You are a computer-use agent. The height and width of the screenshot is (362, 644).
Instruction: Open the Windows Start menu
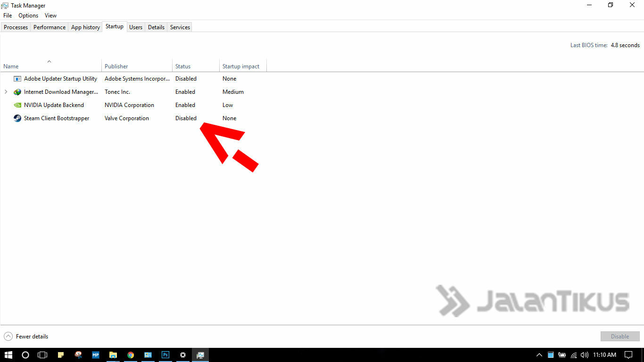click(8, 355)
